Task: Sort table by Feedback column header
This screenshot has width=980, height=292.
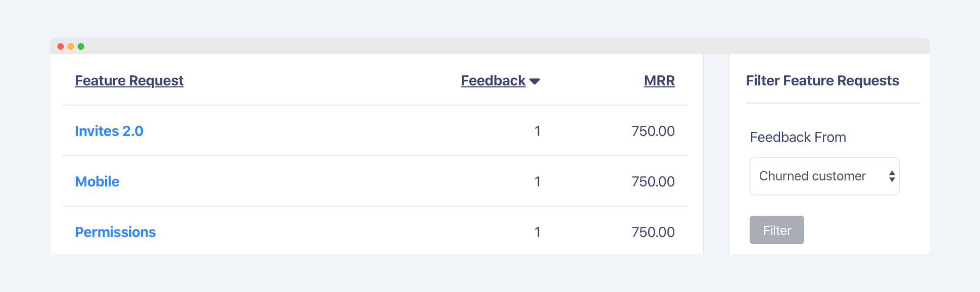Action: pyautogui.click(x=494, y=81)
